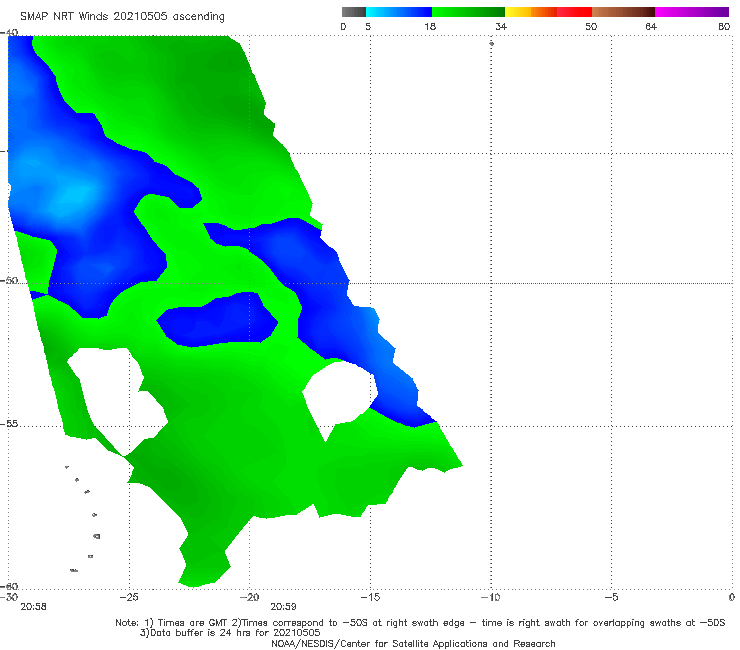The width and height of the screenshot is (740, 650).
Task: Click the color bar label 18
Action: click(430, 26)
